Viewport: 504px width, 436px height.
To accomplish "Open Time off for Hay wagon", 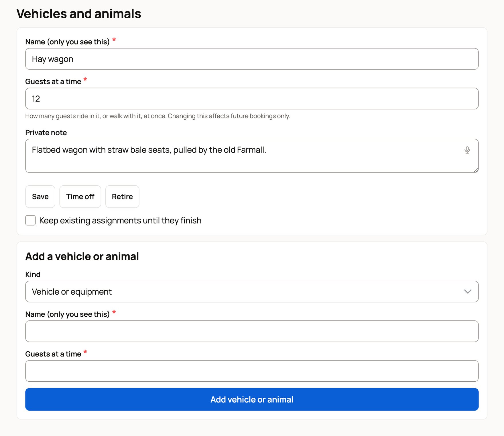I will 80,197.
